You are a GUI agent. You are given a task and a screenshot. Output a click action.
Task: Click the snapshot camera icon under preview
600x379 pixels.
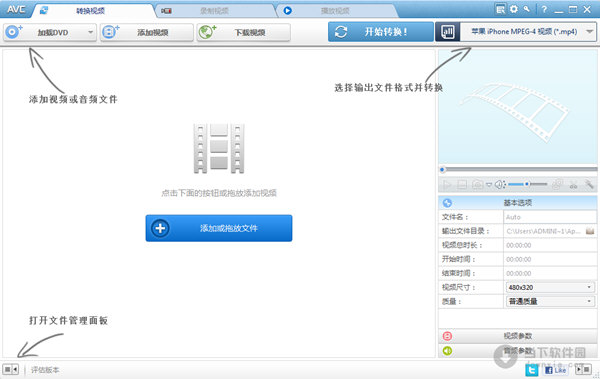477,185
